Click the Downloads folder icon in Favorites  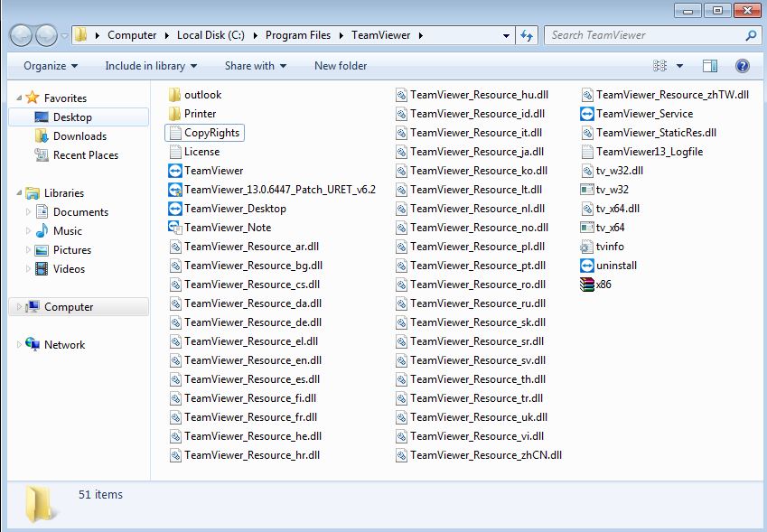click(42, 135)
